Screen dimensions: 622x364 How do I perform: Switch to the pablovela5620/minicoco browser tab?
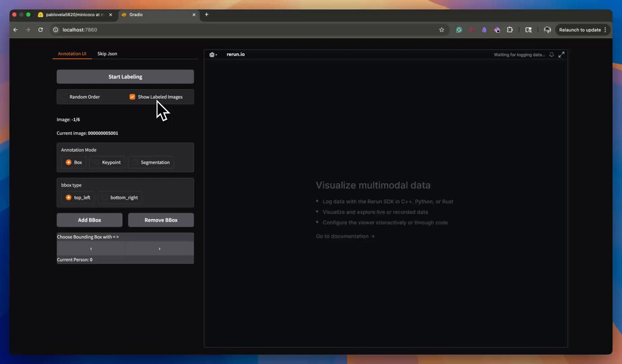pos(76,14)
